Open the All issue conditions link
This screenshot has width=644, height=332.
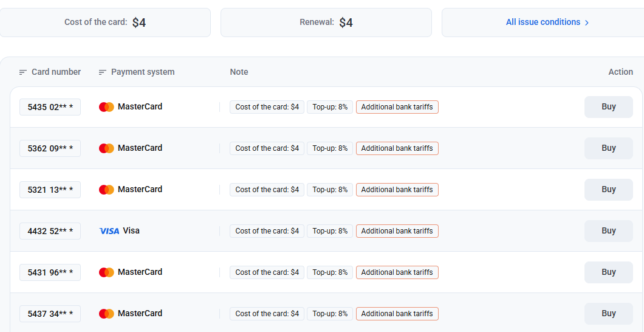[x=543, y=22]
